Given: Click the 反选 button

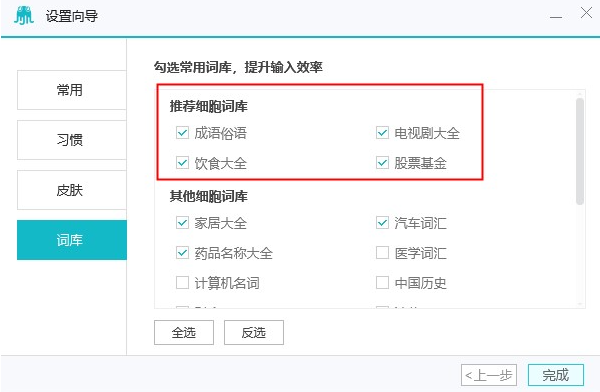Looking at the screenshot, I should tap(254, 333).
